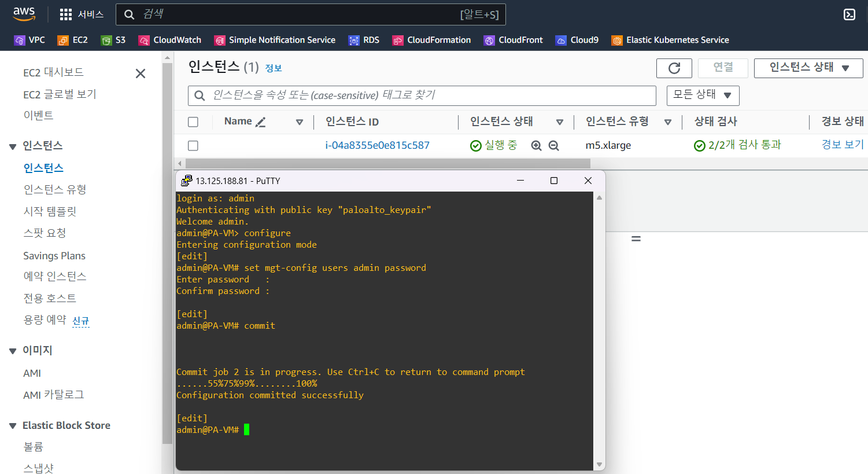Screen dimensions: 868x474
Task: Sort by Name column arrow
Action: pyautogui.click(x=300, y=122)
